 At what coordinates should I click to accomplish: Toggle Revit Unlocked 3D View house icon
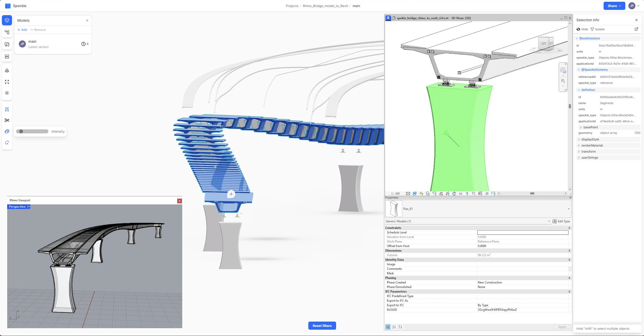[454, 193]
